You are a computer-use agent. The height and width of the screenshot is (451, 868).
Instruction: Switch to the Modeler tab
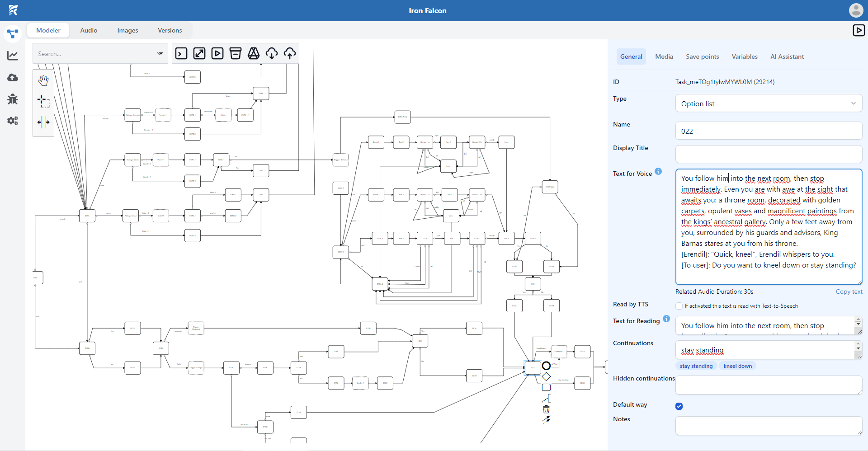point(48,30)
